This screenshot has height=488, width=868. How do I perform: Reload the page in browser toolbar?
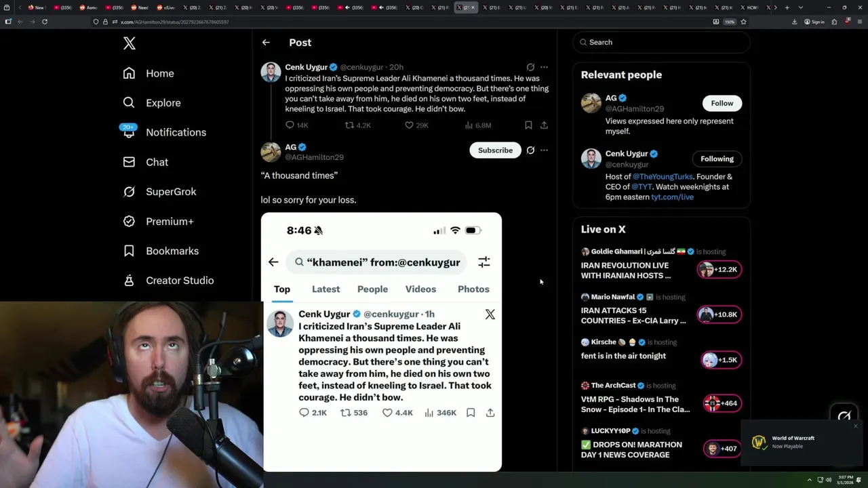(45, 22)
